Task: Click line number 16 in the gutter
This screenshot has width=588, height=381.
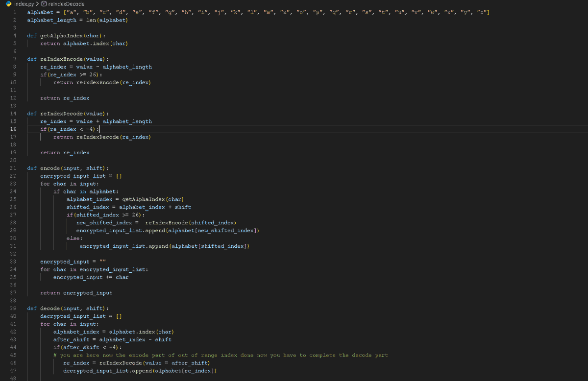Action: tap(14, 129)
